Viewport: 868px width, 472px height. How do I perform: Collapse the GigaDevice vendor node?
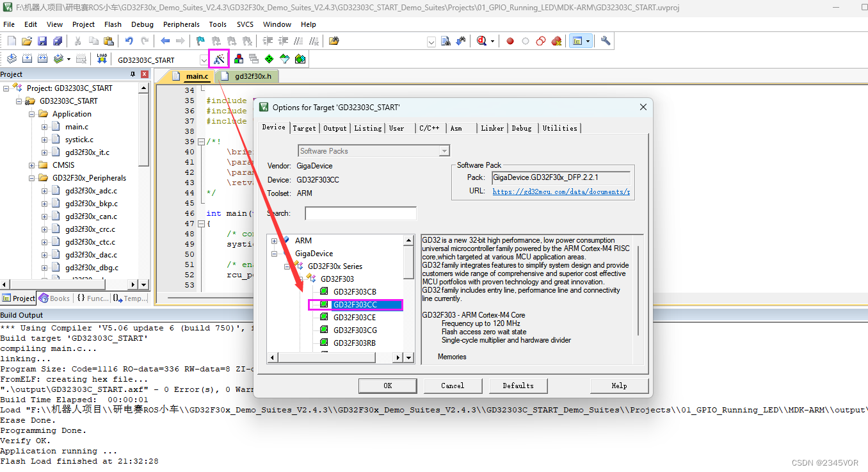tap(275, 254)
